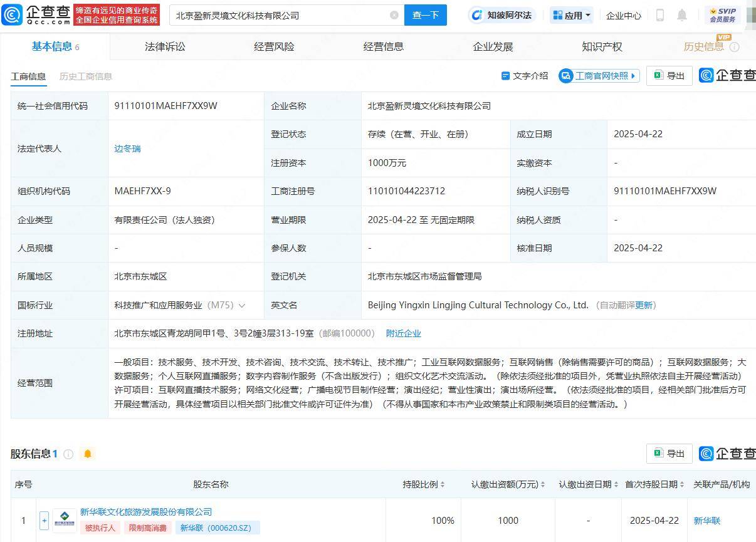Click the shareholder company logo thumbnail
Screen dimensions: 756x542
65,519
